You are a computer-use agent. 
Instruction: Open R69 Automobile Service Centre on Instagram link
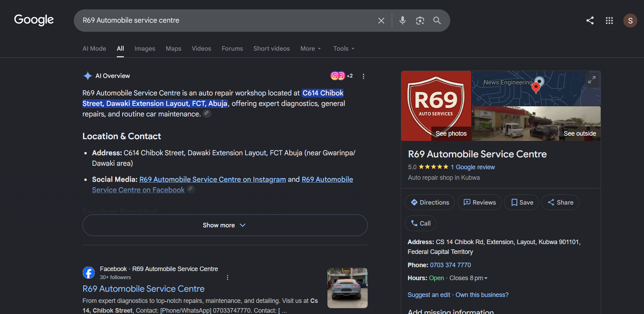pyautogui.click(x=213, y=180)
